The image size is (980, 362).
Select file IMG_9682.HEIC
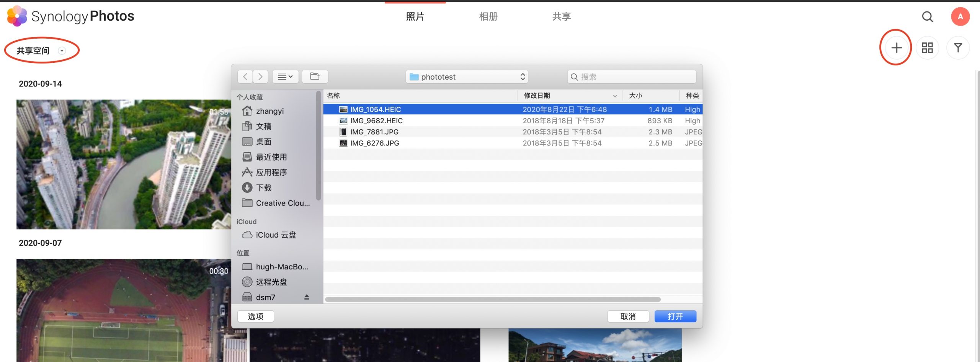513,121
